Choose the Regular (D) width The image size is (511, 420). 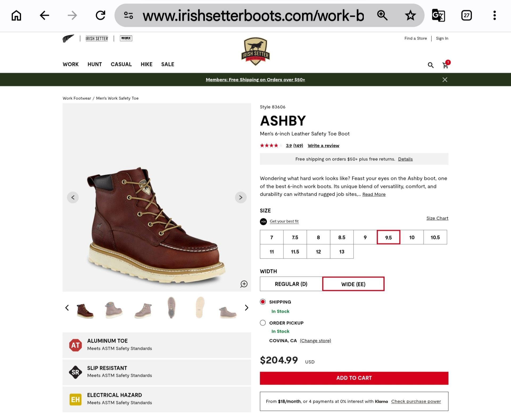(x=291, y=284)
